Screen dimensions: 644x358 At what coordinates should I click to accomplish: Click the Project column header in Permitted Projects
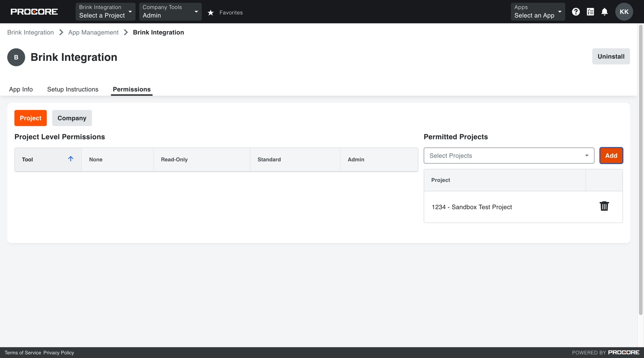pyautogui.click(x=505, y=180)
